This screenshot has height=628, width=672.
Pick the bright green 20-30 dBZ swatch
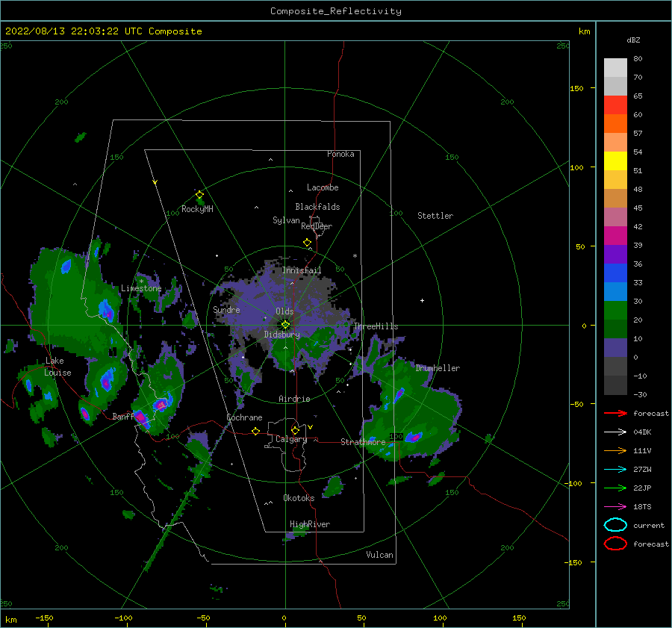point(615,310)
